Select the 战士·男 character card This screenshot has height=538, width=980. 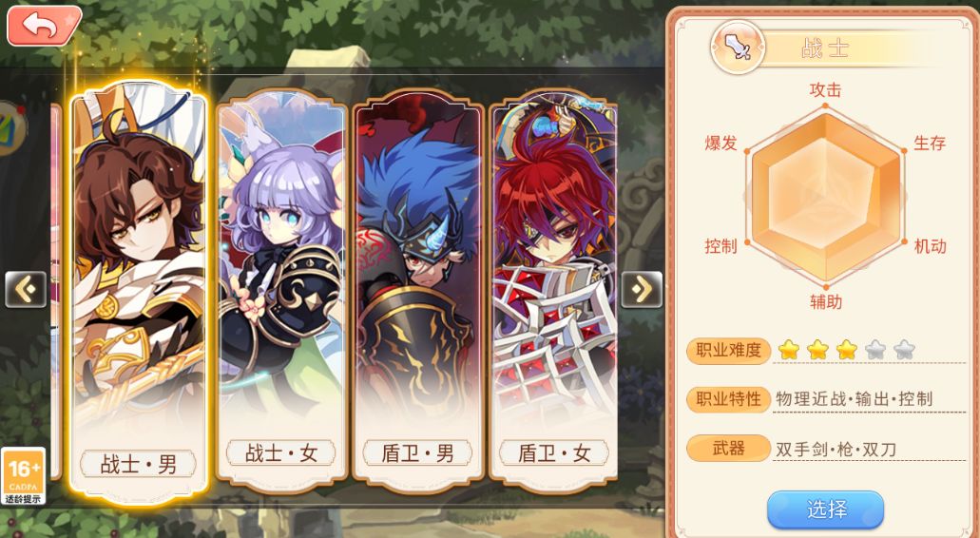pyautogui.click(x=138, y=295)
